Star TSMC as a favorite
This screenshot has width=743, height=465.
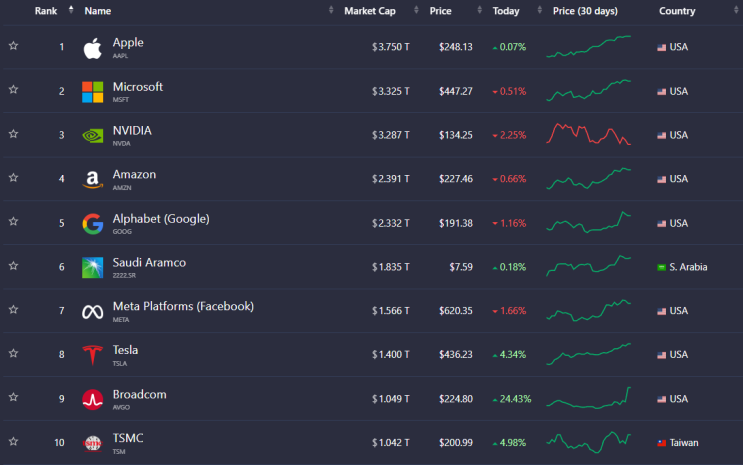click(13, 442)
